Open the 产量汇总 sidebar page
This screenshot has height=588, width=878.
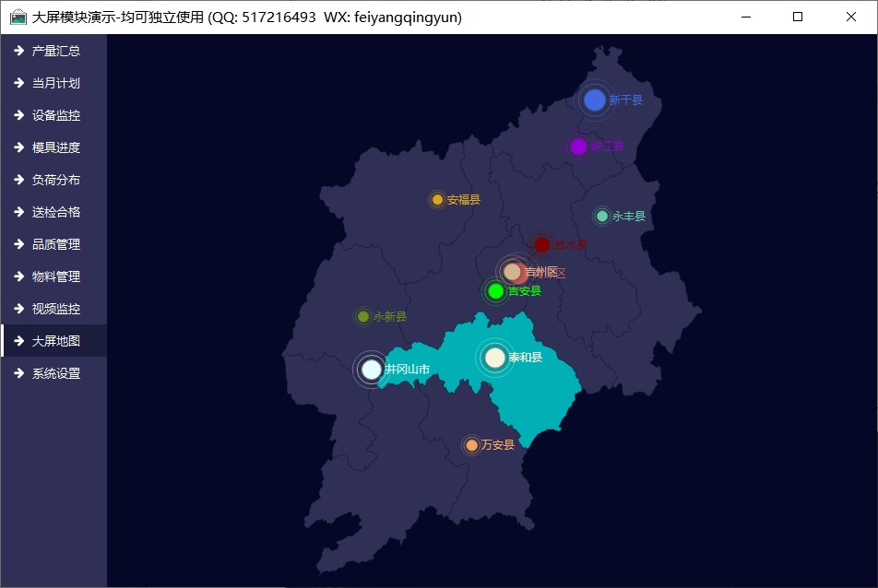click(54, 51)
